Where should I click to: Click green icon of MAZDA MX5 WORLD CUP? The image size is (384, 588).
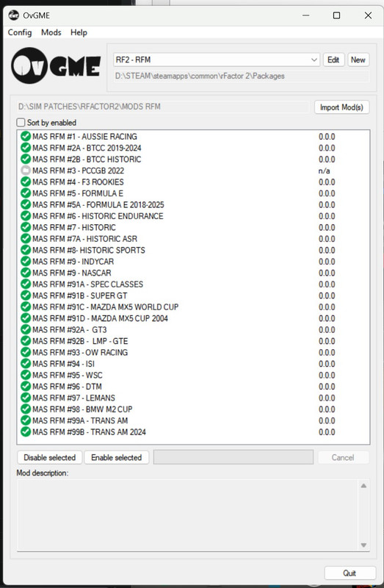tap(26, 306)
